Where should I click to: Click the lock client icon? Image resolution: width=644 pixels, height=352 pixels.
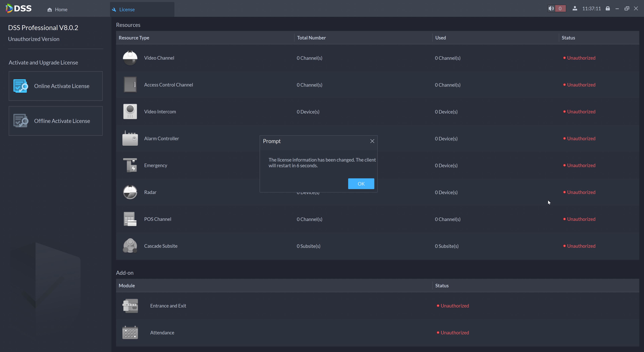click(x=607, y=9)
